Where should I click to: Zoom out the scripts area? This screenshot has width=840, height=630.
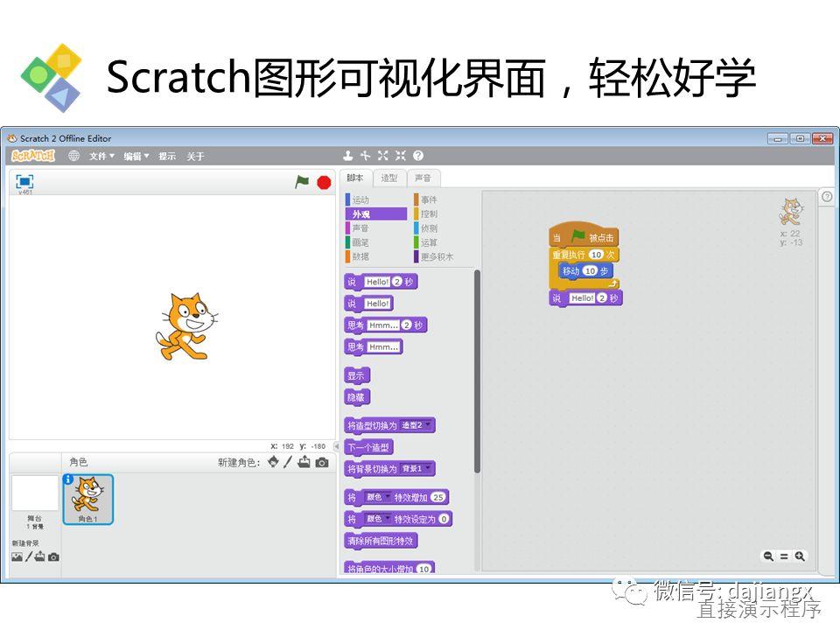tap(768, 556)
